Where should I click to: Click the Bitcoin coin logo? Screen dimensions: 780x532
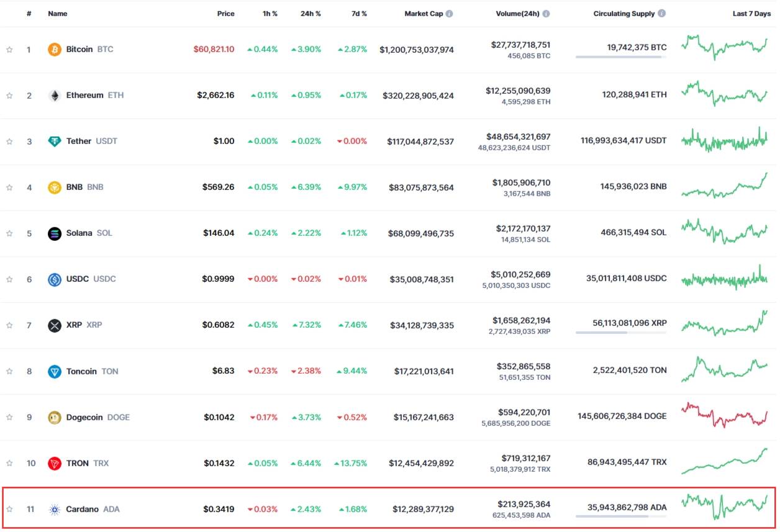coord(55,49)
